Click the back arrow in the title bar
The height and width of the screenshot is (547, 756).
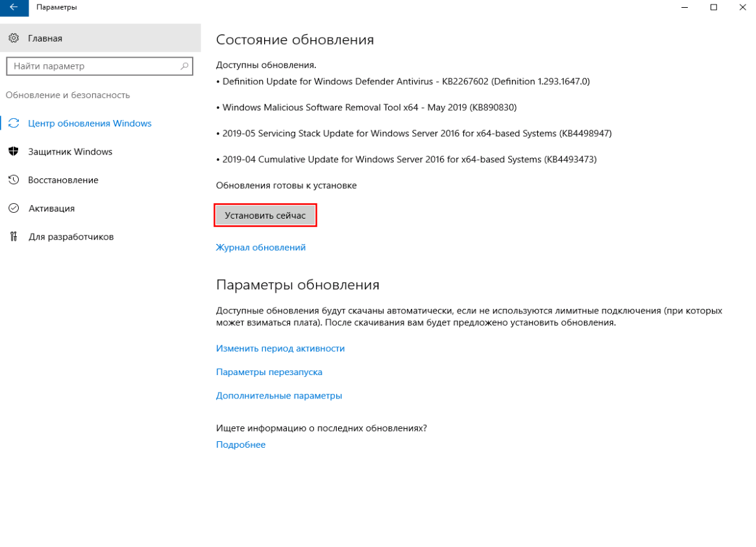(x=14, y=7)
